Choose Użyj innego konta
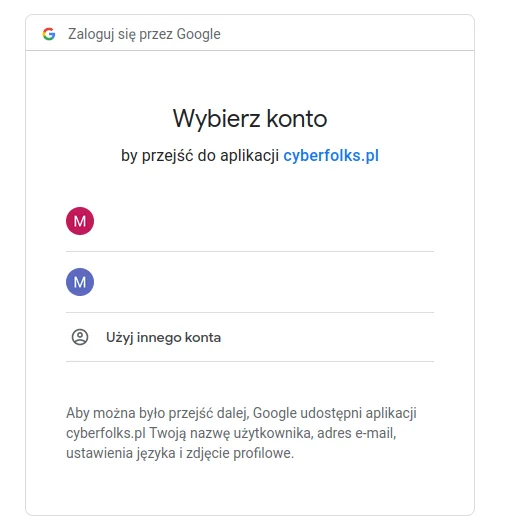 pos(250,337)
